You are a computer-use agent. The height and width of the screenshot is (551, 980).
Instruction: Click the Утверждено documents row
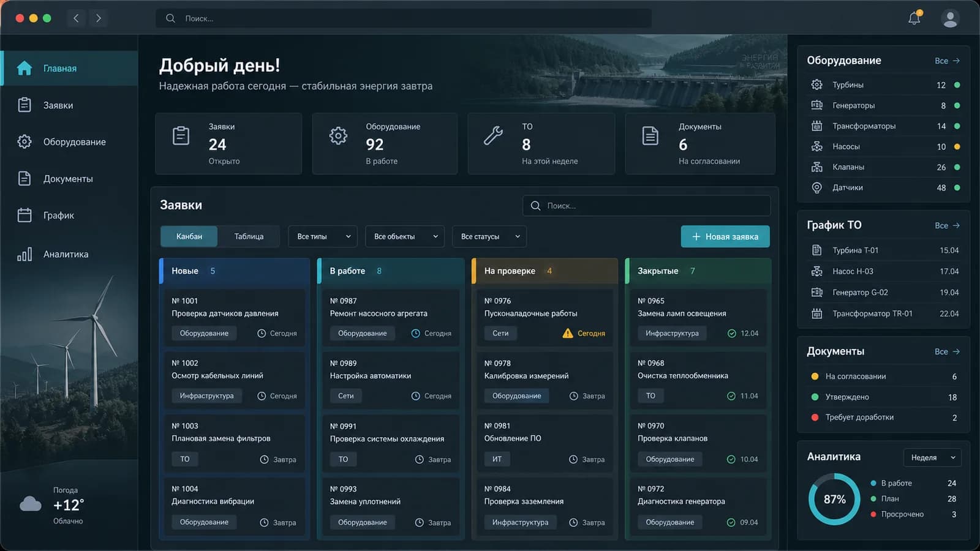884,397
